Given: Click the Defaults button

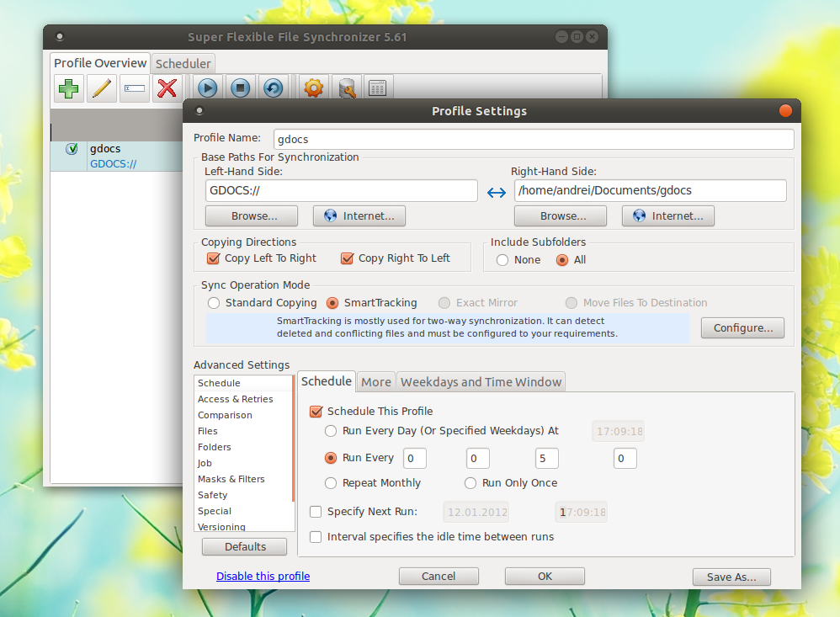Looking at the screenshot, I should [245, 547].
